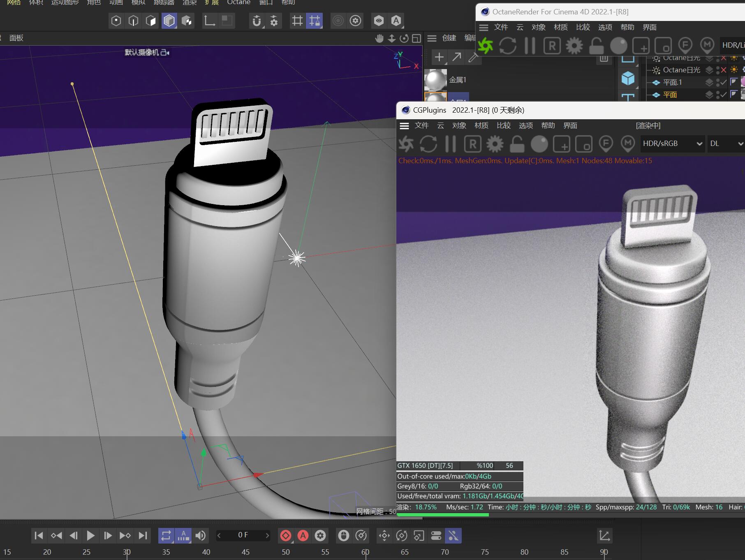Screen dimensions: 745x560
Task: Open hamburger menu in CGPlugins window
Action: click(405, 126)
